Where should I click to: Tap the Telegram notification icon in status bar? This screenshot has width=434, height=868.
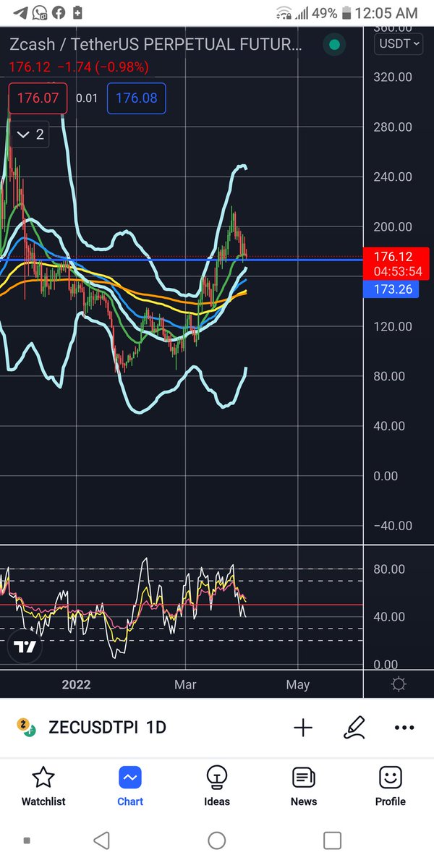coord(20,13)
